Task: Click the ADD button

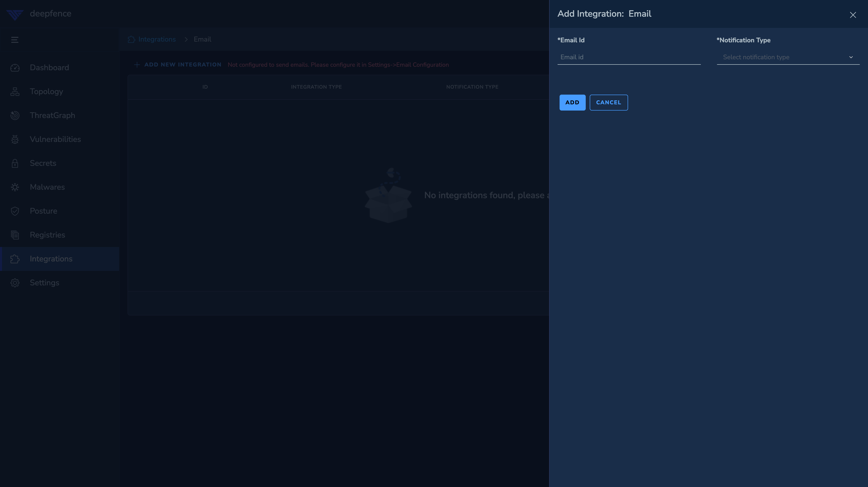Action: (x=573, y=102)
